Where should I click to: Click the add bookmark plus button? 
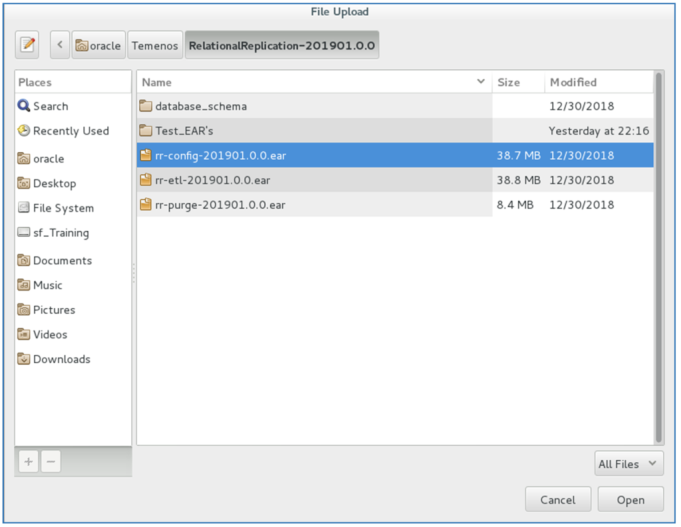(x=28, y=461)
